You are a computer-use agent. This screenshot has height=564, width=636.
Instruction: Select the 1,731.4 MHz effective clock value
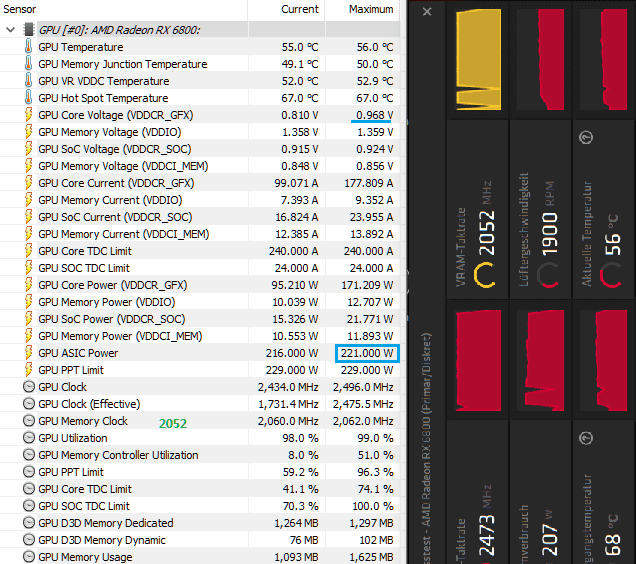tap(288, 404)
